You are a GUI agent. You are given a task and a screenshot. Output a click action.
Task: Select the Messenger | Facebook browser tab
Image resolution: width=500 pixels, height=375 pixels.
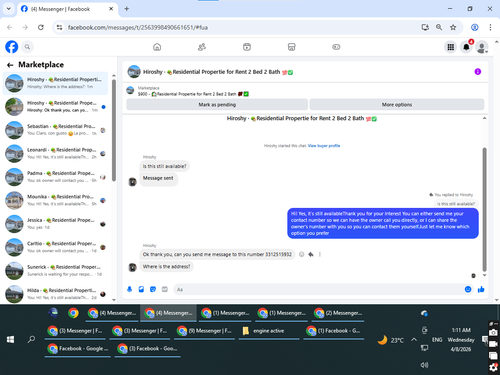click(x=67, y=9)
